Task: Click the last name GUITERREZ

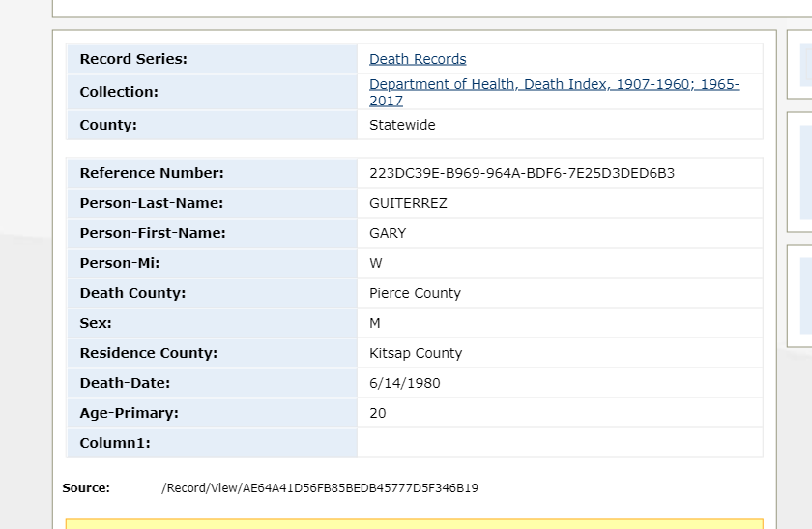Action: pyautogui.click(x=408, y=203)
